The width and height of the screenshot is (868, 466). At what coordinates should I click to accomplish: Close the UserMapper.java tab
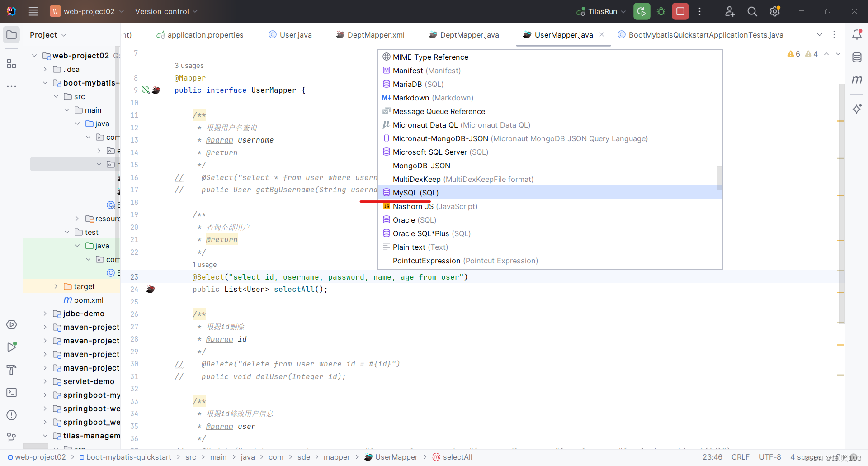[x=602, y=34]
